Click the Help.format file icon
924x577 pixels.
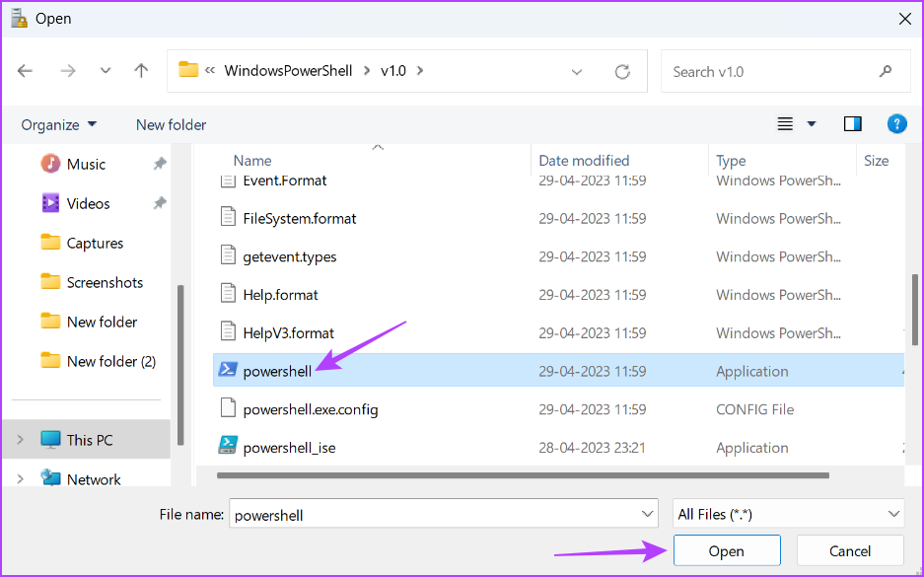coord(228,294)
